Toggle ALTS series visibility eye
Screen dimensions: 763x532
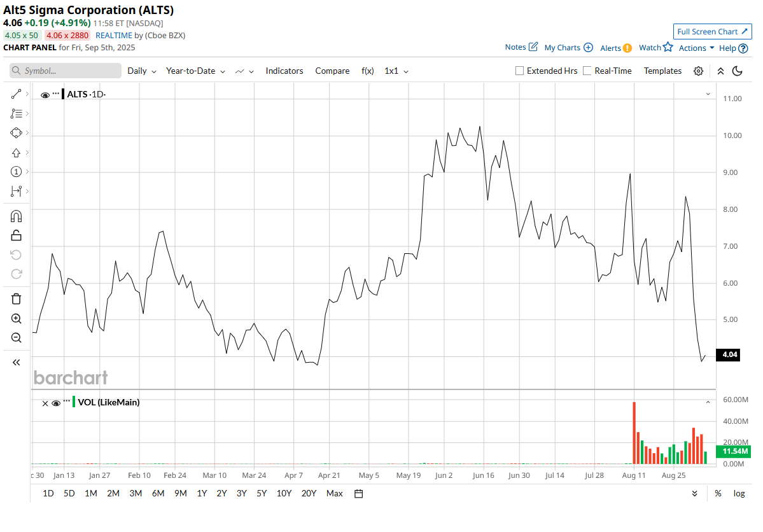click(x=45, y=95)
